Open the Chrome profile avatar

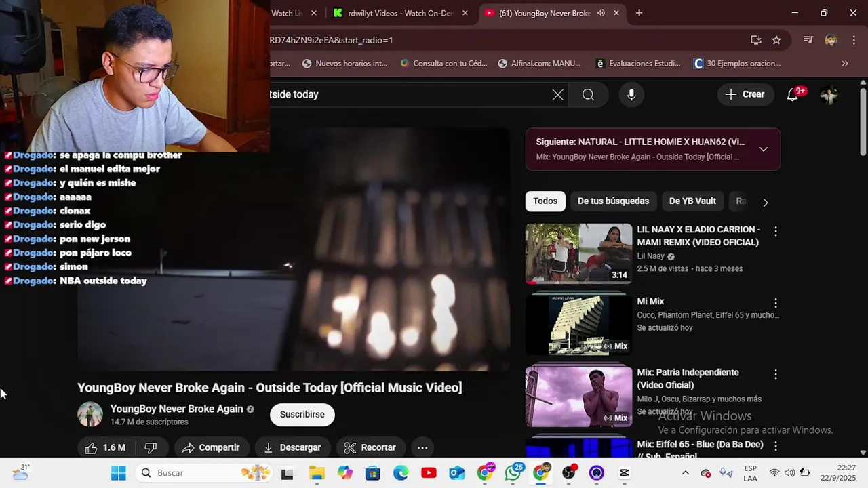(831, 40)
